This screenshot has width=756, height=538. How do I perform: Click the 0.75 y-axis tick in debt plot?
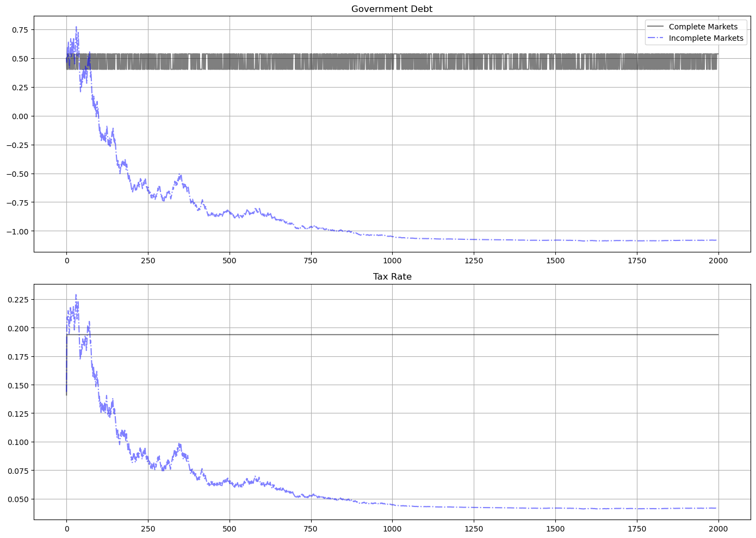click(x=20, y=30)
